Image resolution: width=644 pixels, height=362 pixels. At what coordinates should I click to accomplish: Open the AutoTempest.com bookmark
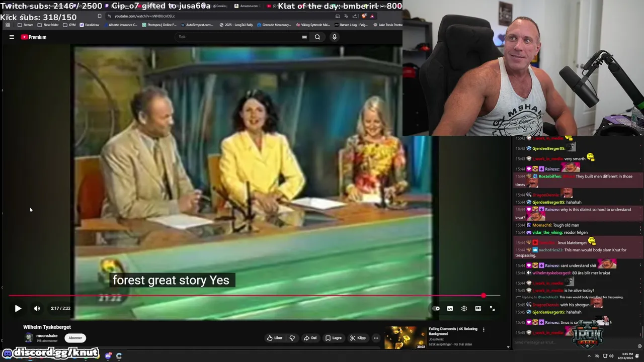[x=197, y=25]
